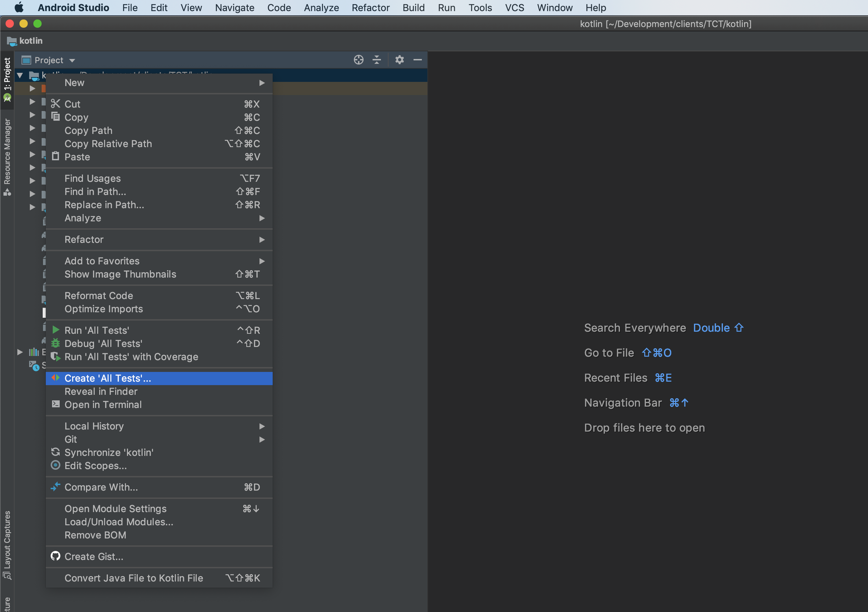Click the Compare With arrows icon
The image size is (868, 612).
coord(56,487)
